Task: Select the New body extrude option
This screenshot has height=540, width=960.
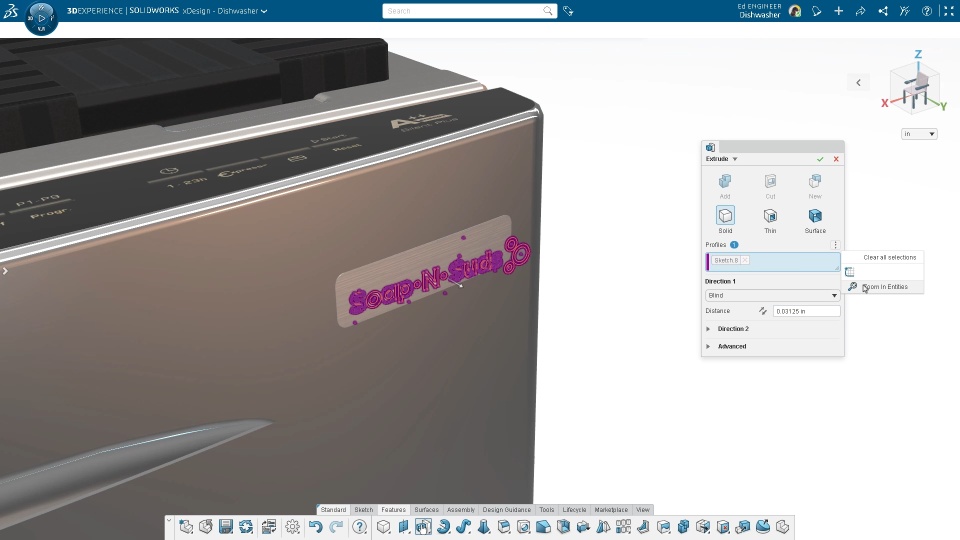Action: 815,186
